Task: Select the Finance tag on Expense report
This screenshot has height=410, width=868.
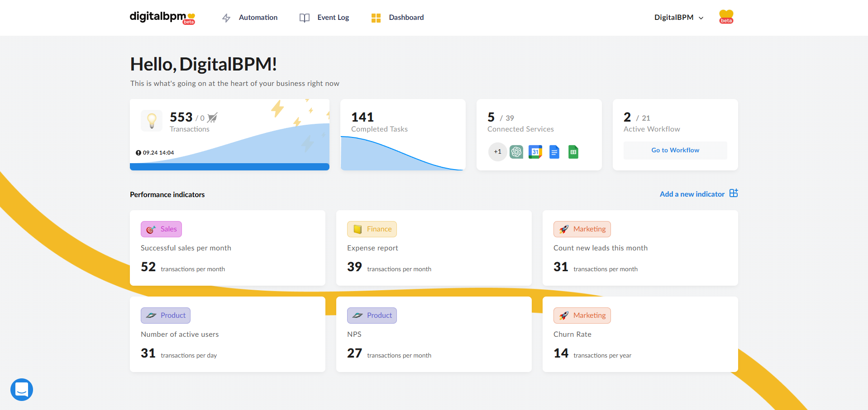Action: tap(372, 229)
